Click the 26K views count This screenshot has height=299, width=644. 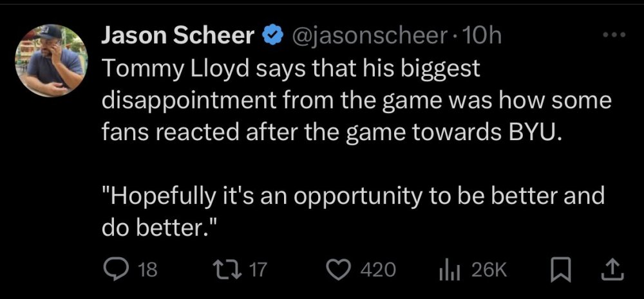click(x=489, y=269)
